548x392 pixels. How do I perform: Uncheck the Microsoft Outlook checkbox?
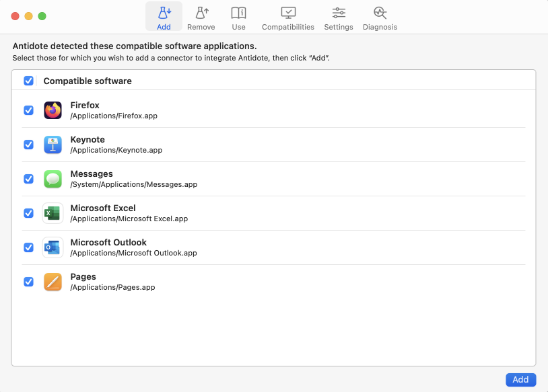coord(28,247)
